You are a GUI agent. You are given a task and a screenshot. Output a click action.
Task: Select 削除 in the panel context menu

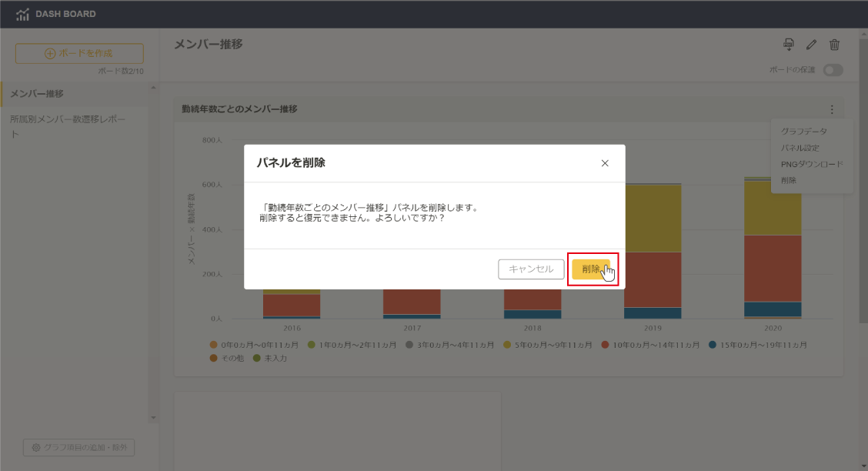pos(788,180)
